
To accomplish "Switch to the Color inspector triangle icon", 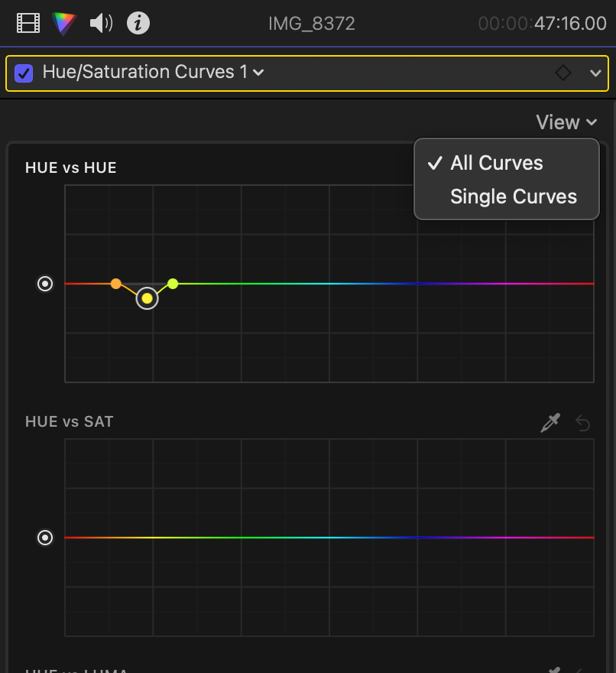I will click(x=64, y=24).
